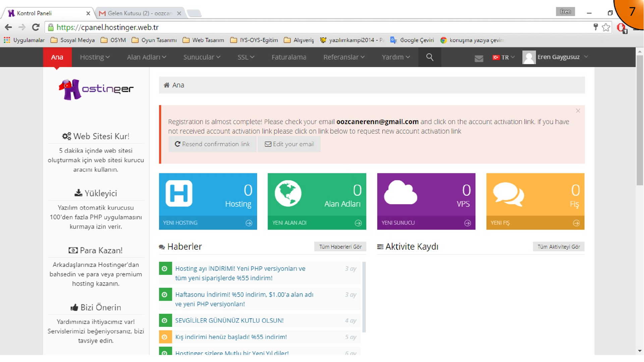Open the messages envelope icon
Viewport: 644px width, 362px height.
click(x=479, y=59)
